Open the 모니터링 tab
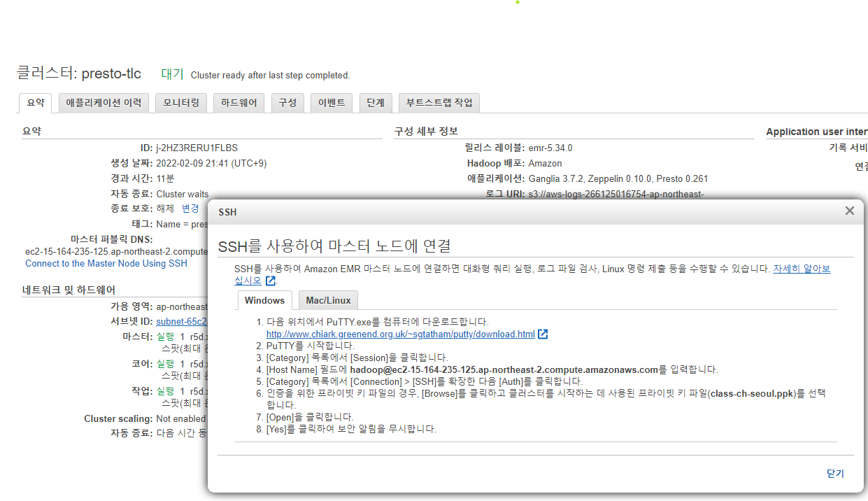Image resolution: width=868 pixels, height=501 pixels. 181,103
